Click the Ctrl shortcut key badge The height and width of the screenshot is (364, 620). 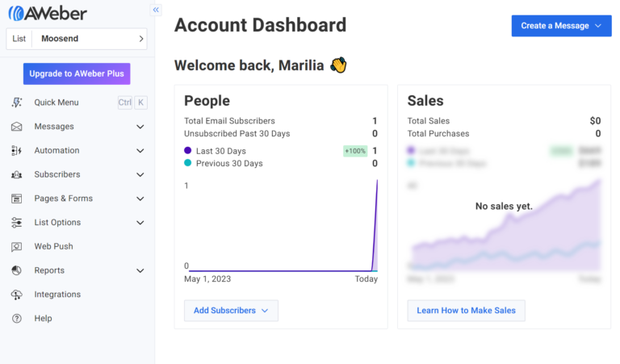(x=125, y=103)
